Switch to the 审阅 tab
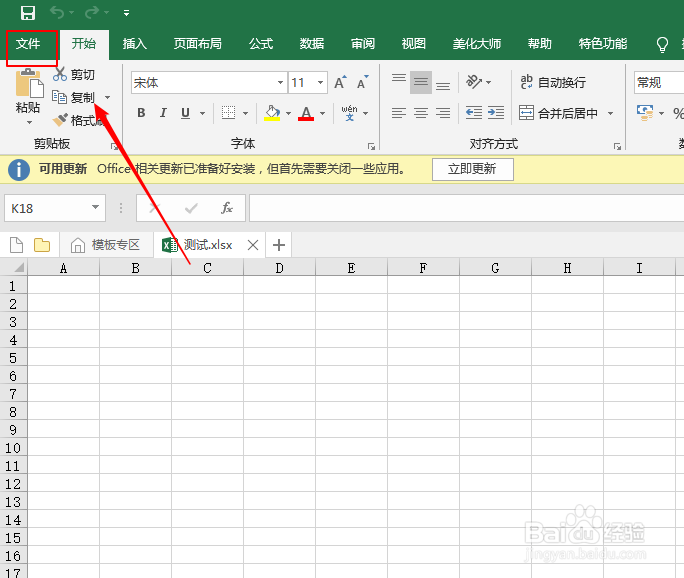 coord(363,44)
